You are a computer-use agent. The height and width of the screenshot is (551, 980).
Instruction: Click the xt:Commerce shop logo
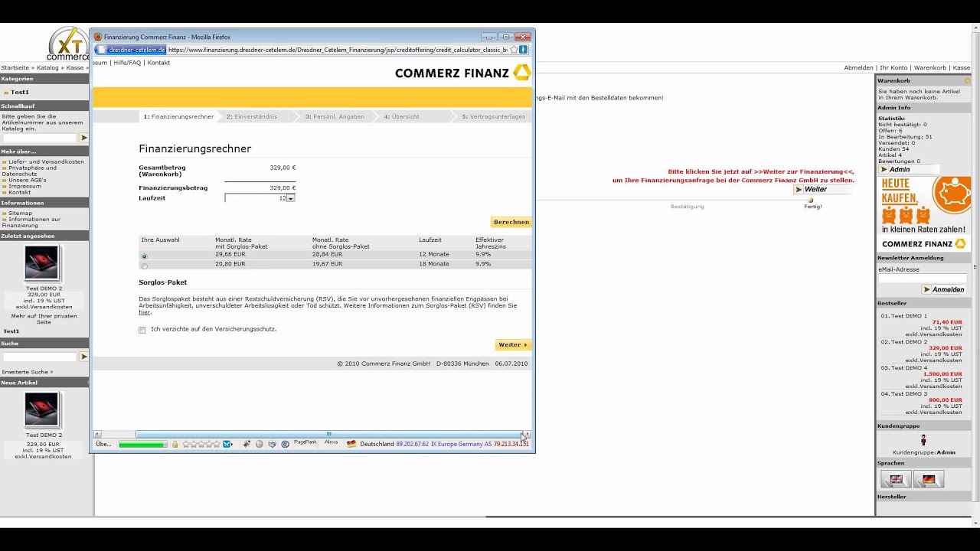click(67, 44)
